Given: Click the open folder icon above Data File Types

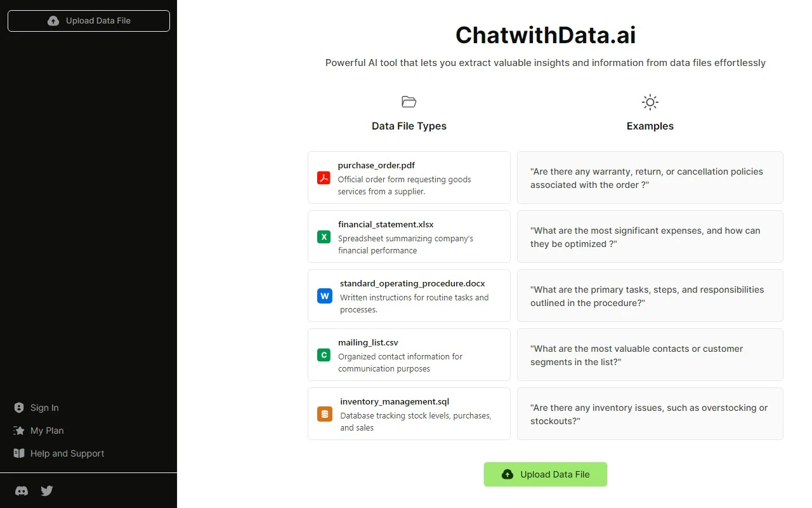Looking at the screenshot, I should (409, 102).
